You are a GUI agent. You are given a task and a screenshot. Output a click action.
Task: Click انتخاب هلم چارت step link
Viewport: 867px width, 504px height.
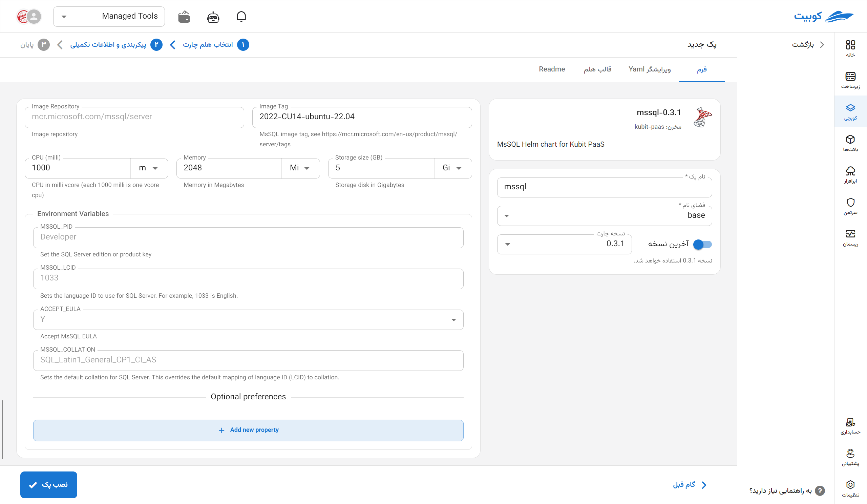tap(208, 45)
